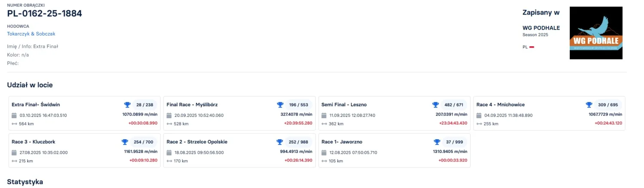Open the Final Race - Myślibórz race title
This screenshot has width=644, height=188.
(x=192, y=104)
